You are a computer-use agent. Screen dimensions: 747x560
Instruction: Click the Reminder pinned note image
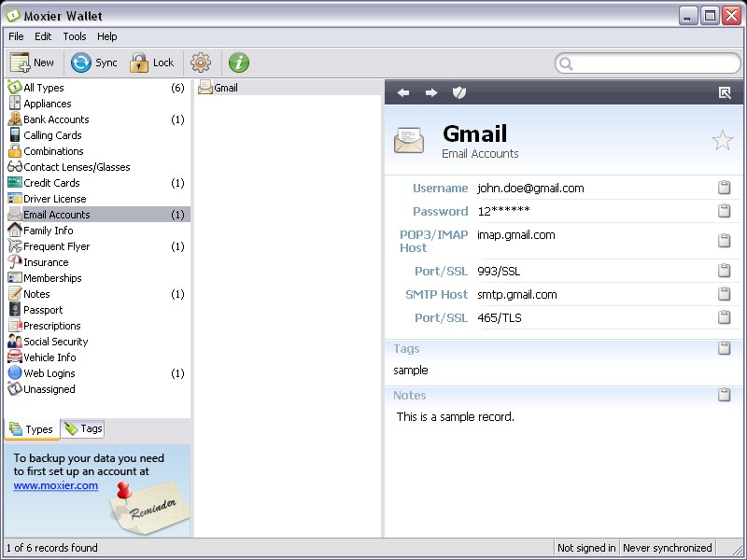(149, 507)
